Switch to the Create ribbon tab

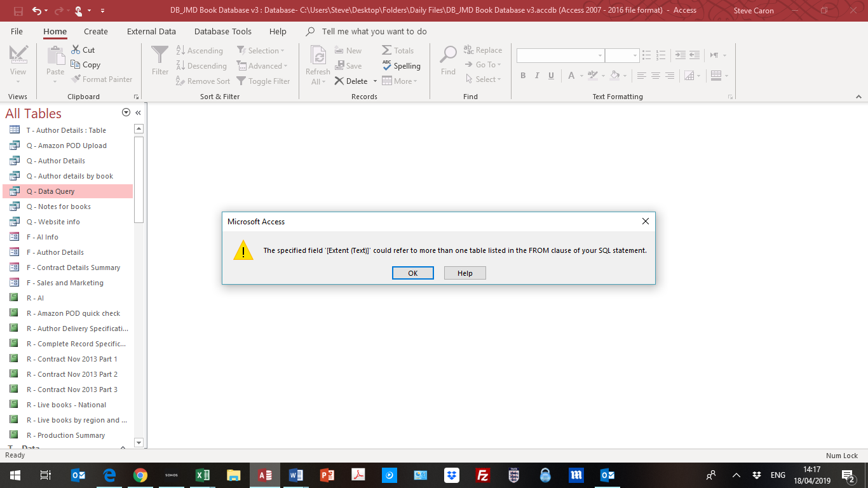coord(96,31)
